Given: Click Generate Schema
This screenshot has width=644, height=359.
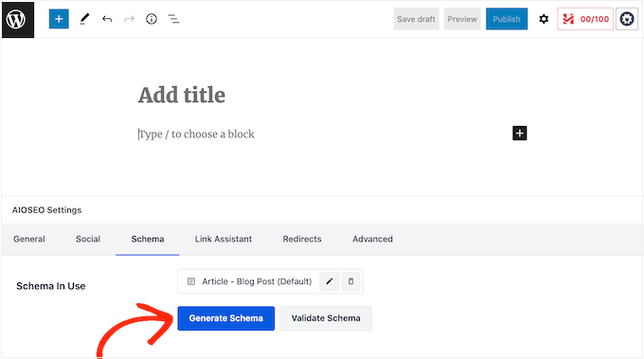Looking at the screenshot, I should (226, 318).
